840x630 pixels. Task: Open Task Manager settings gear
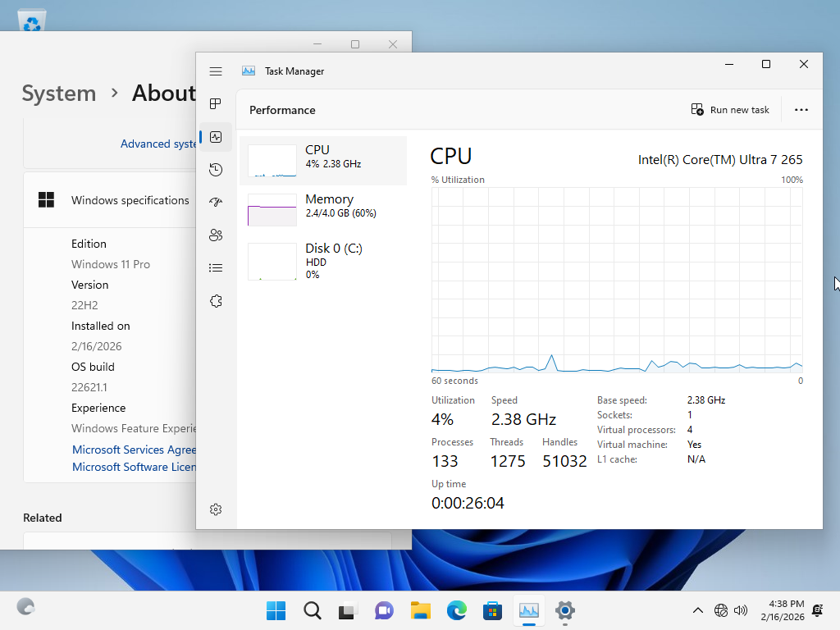[216, 509]
